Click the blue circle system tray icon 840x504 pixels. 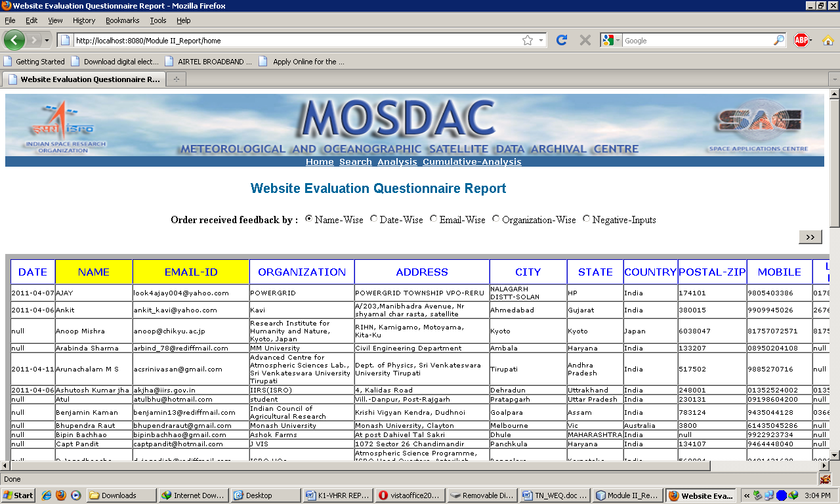781,495
